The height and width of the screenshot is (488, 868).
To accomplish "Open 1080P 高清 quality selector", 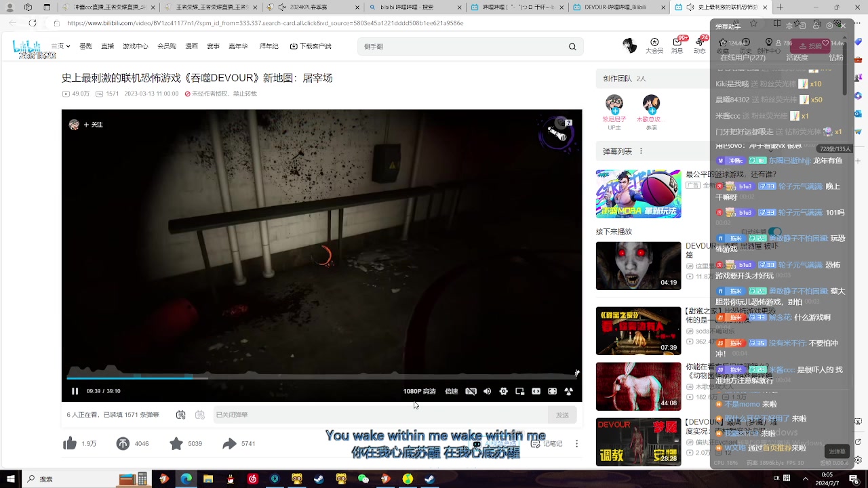I will click(419, 391).
